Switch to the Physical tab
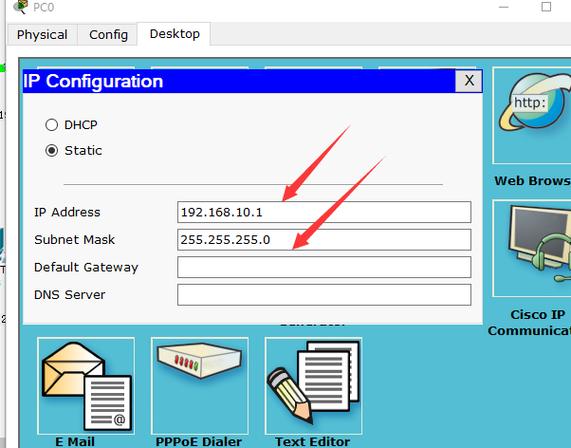The height and width of the screenshot is (448, 571). [x=42, y=35]
